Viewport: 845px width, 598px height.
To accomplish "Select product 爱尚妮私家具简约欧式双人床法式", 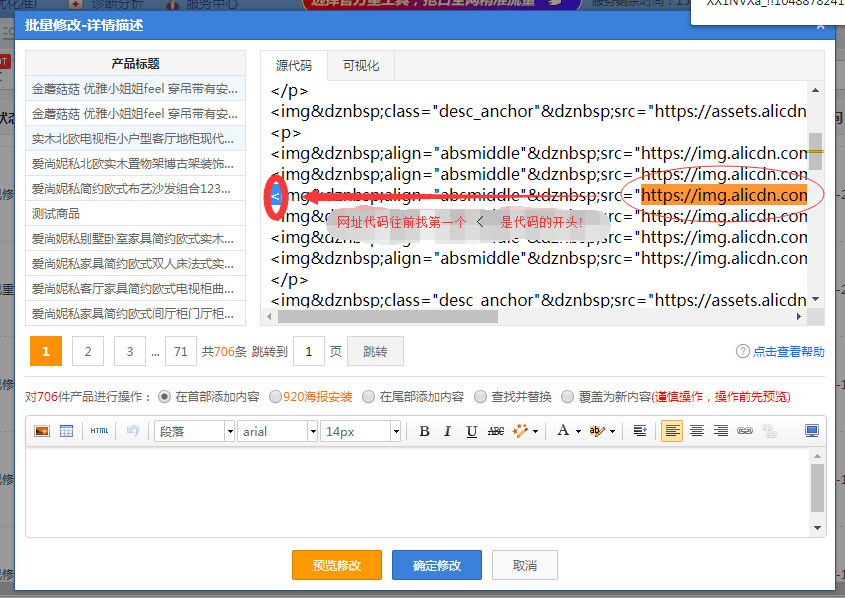I will coord(135,263).
